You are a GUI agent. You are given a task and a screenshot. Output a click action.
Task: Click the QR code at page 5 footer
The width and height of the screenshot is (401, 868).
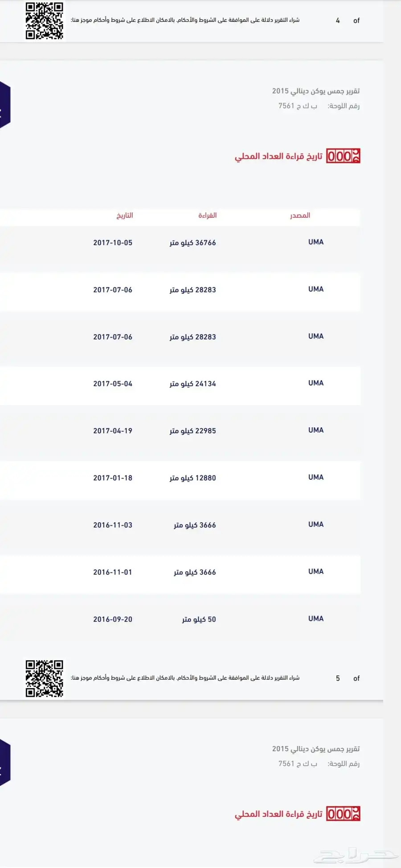click(44, 678)
